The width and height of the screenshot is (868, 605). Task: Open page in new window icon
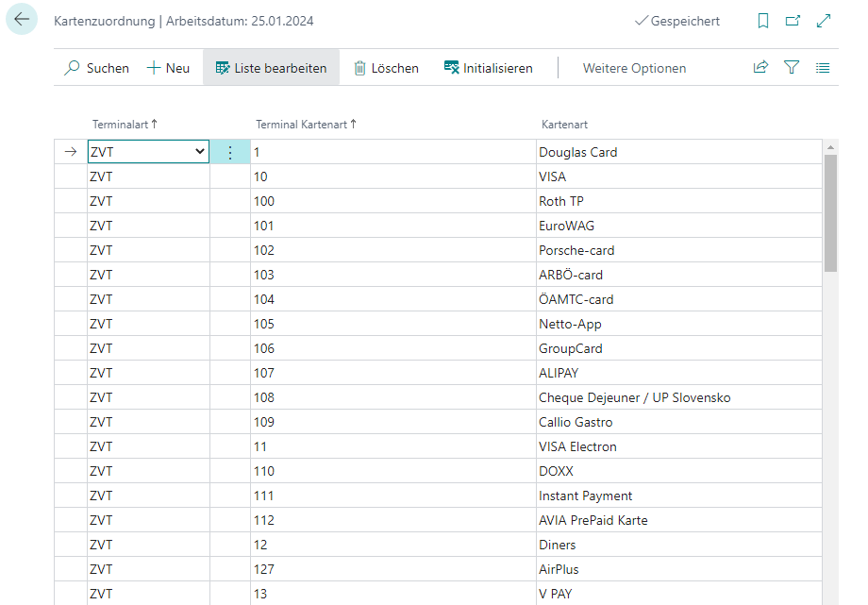pos(793,21)
